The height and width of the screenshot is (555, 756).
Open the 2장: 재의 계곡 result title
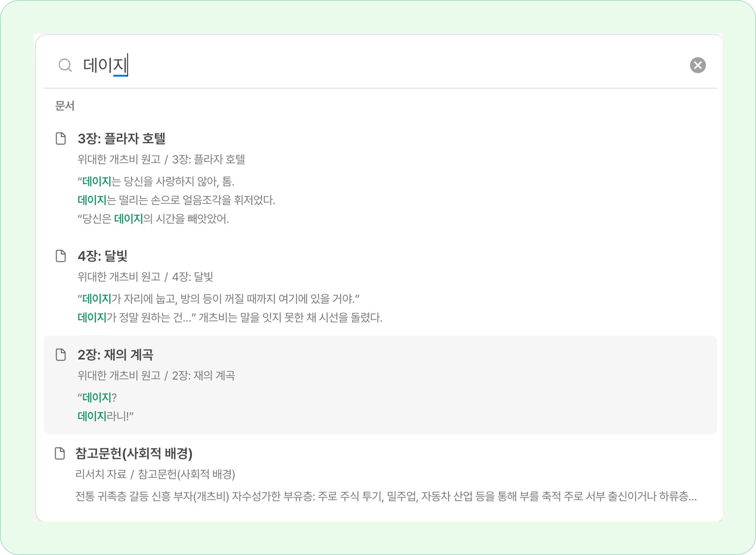(x=116, y=355)
